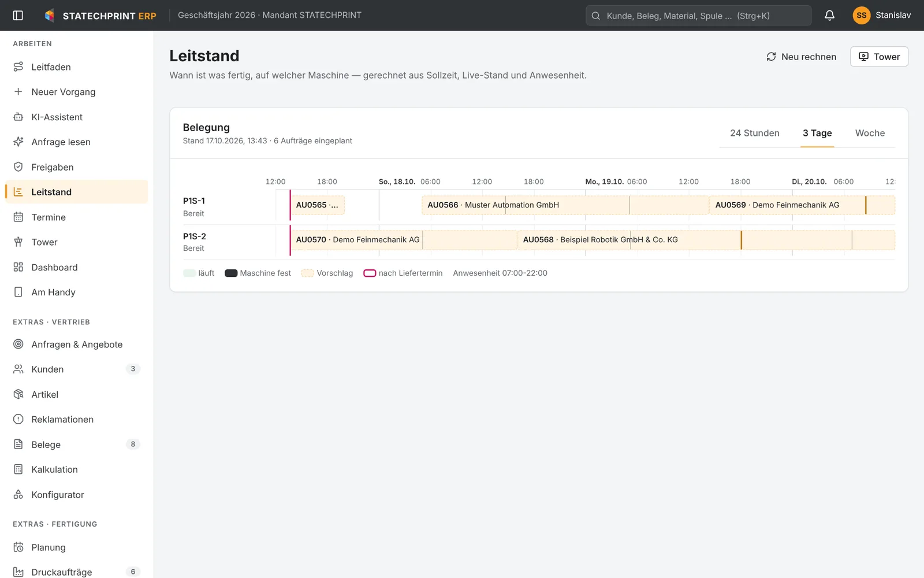Open Leitstand in the sidebar
Screen dimensions: 924x578
tap(76, 192)
